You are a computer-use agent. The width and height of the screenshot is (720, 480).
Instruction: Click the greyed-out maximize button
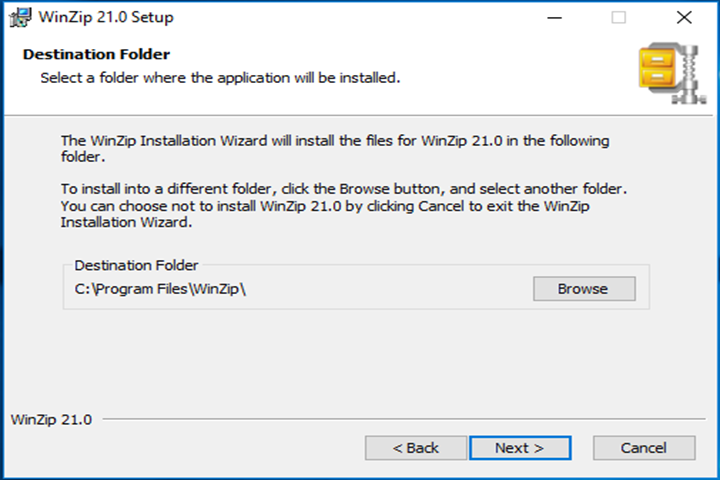tap(619, 18)
